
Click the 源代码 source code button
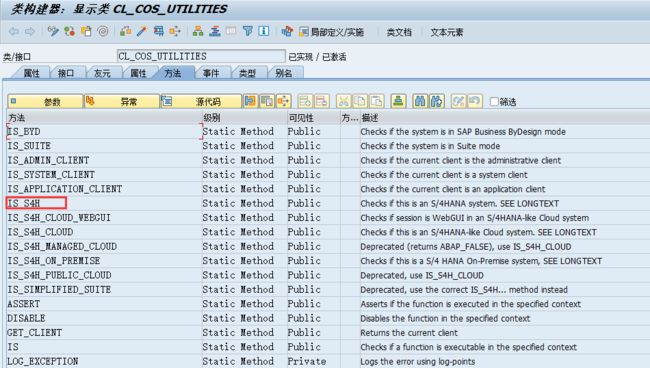click(201, 102)
